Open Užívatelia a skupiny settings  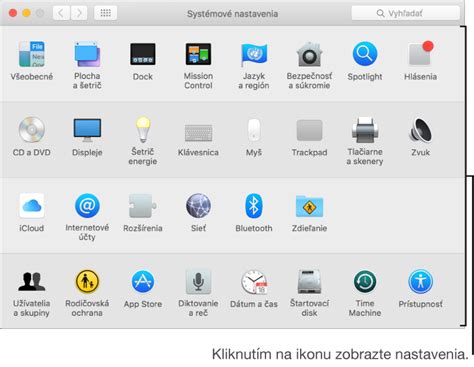[x=32, y=281]
